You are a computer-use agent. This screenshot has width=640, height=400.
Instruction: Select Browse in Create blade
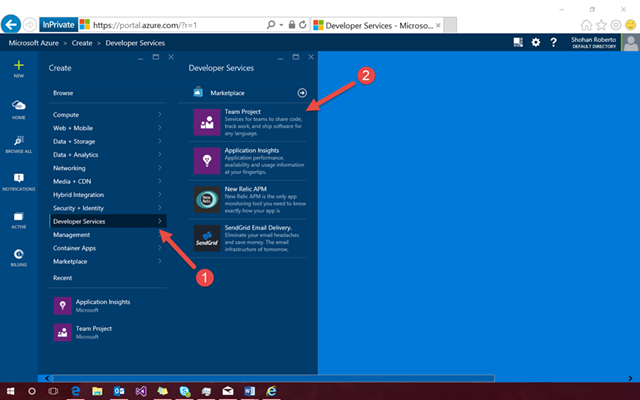coord(63,93)
